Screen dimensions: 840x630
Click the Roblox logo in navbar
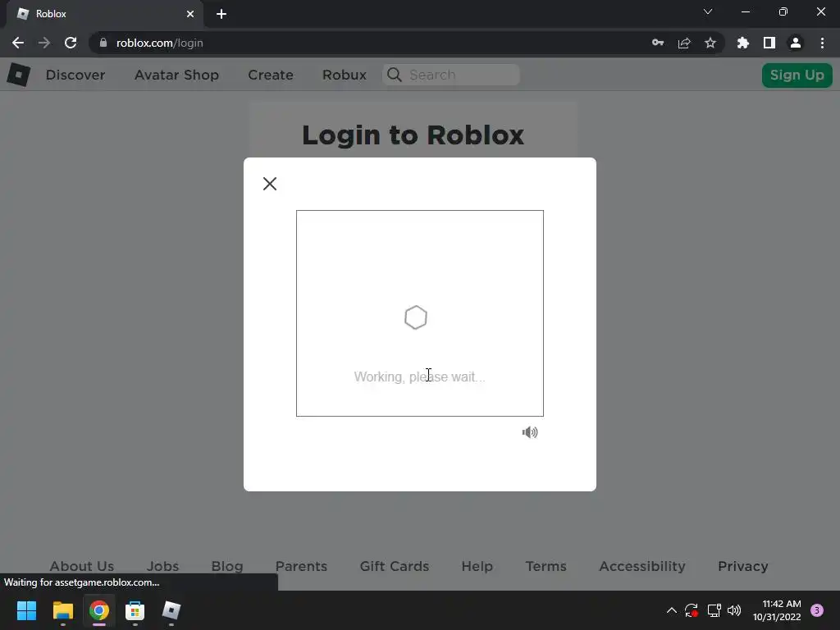[19, 75]
